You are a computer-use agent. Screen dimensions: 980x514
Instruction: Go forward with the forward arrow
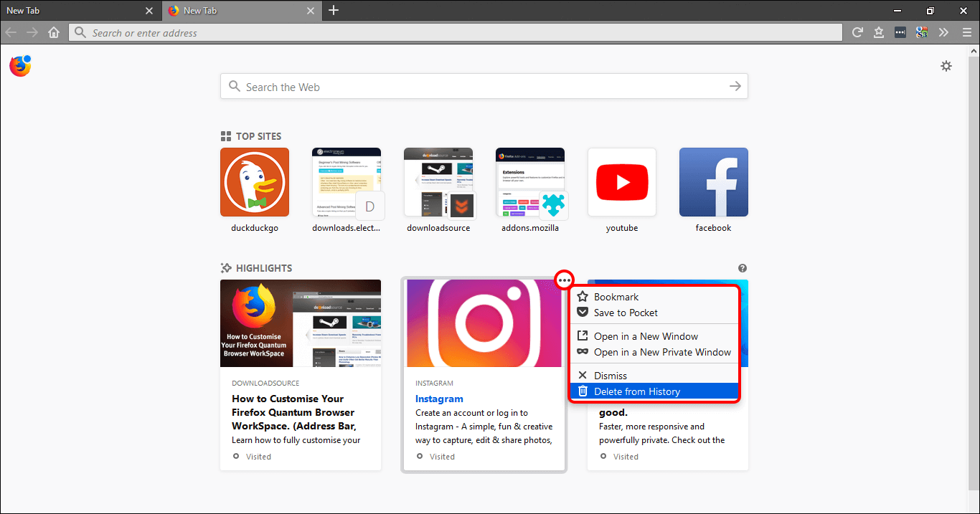pos(32,32)
